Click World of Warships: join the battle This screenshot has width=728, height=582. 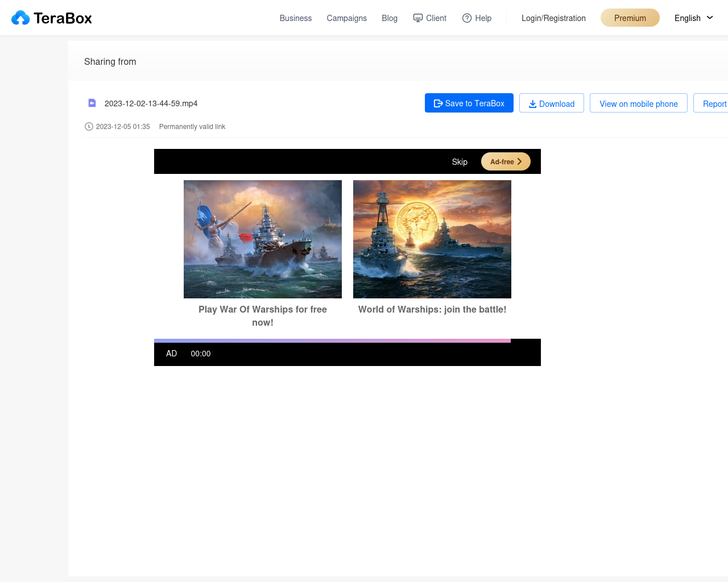click(432, 309)
